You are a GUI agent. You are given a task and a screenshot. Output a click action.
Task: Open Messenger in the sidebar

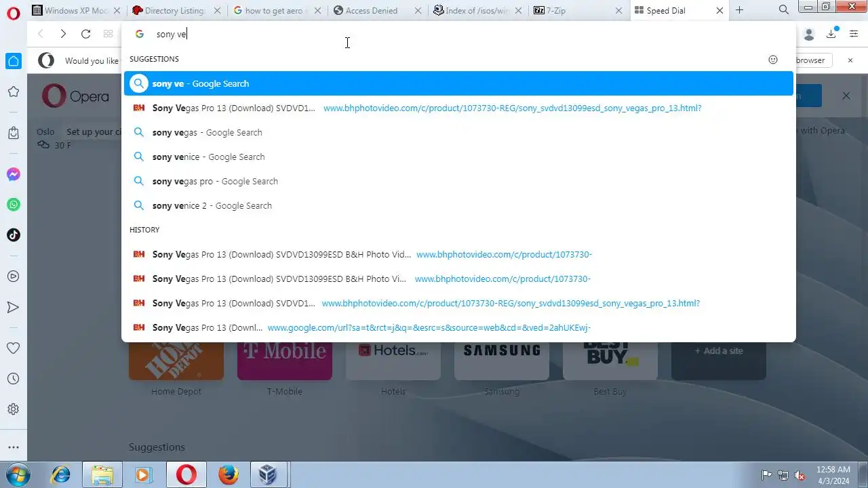(x=14, y=174)
